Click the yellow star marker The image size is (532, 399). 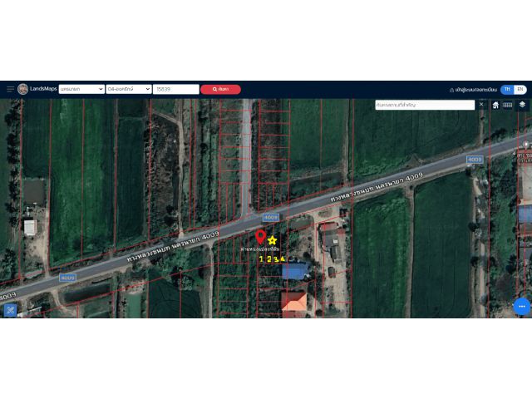pyautogui.click(x=272, y=240)
